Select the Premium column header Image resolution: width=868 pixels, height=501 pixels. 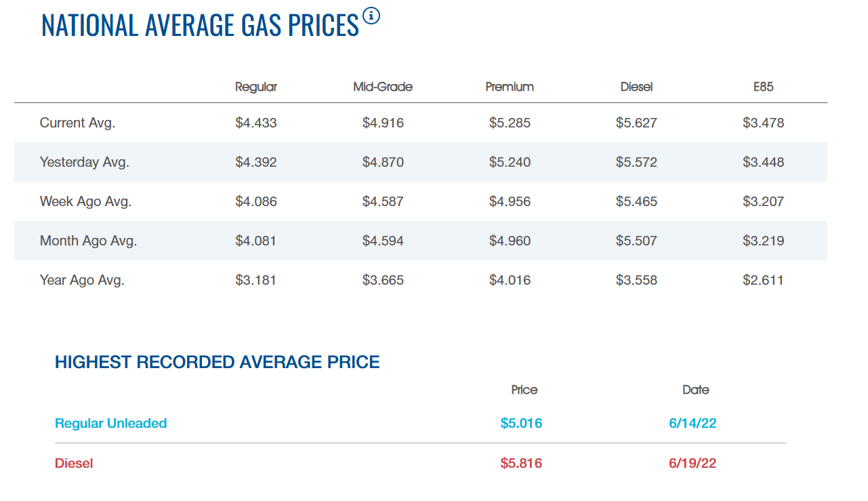tap(510, 87)
